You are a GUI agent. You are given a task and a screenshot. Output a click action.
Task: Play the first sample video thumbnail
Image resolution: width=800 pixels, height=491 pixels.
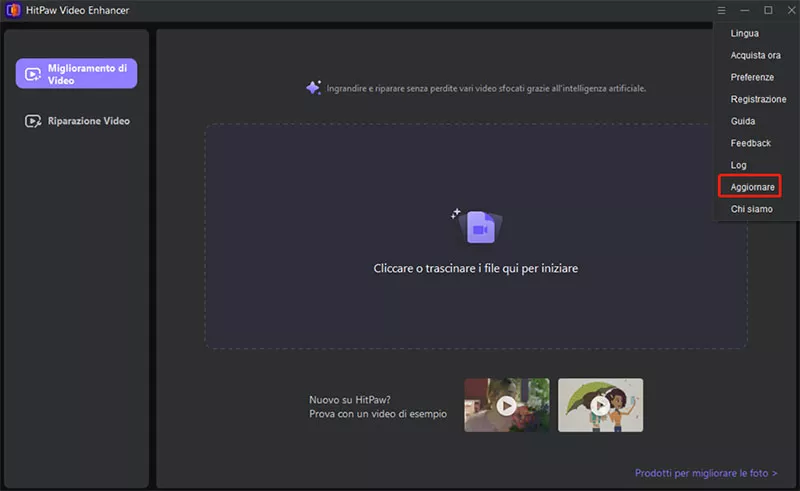pos(507,405)
